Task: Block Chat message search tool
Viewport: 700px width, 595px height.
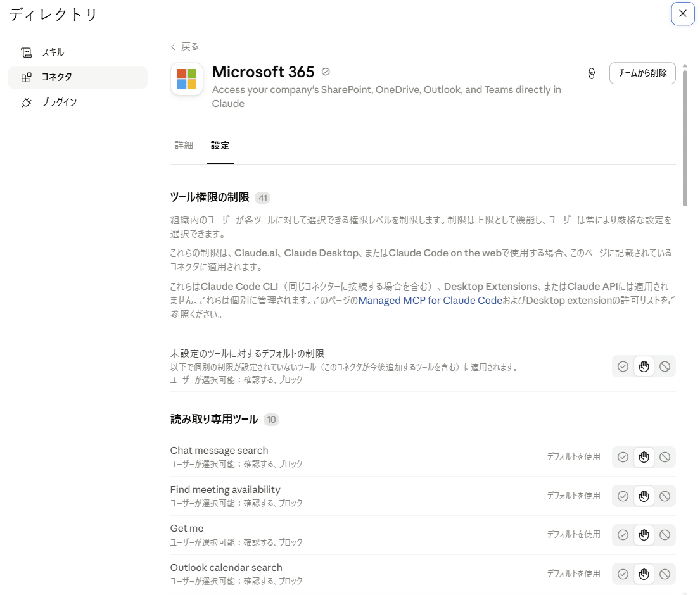Action: 665,457
